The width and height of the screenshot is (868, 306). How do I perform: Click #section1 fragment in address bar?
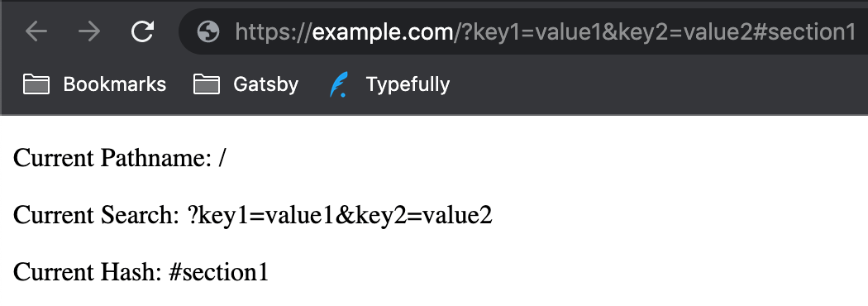[805, 32]
